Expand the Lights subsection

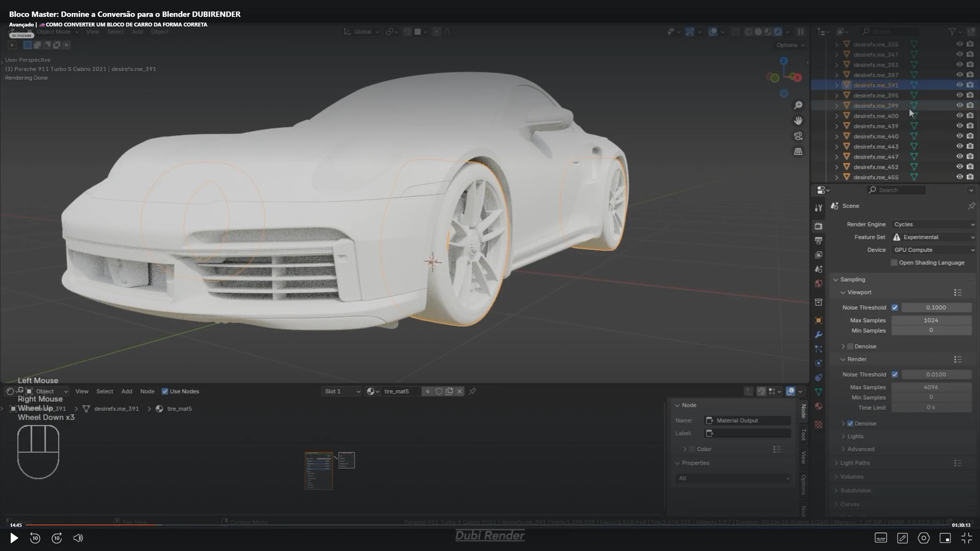pyautogui.click(x=843, y=436)
